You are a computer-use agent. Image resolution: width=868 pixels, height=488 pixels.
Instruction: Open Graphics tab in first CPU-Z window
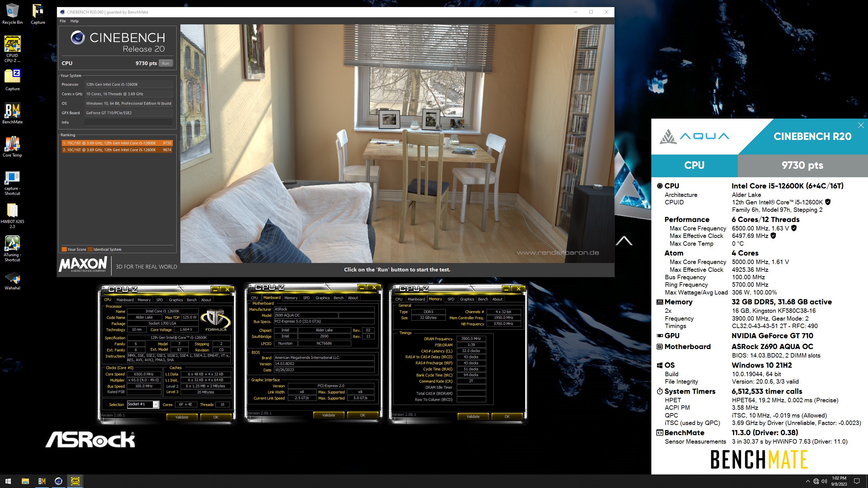pyautogui.click(x=176, y=300)
